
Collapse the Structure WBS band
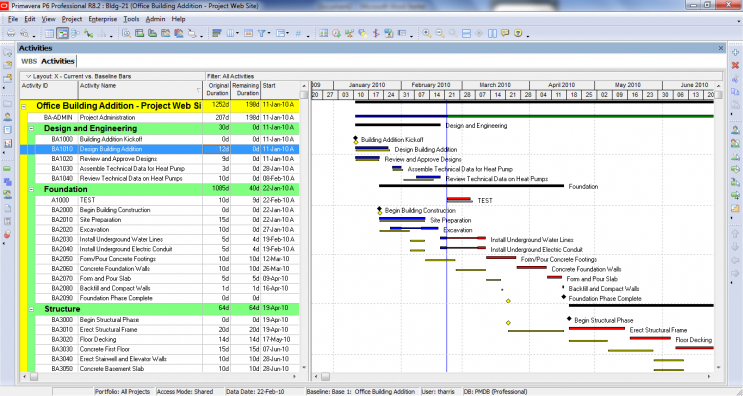click(x=32, y=309)
